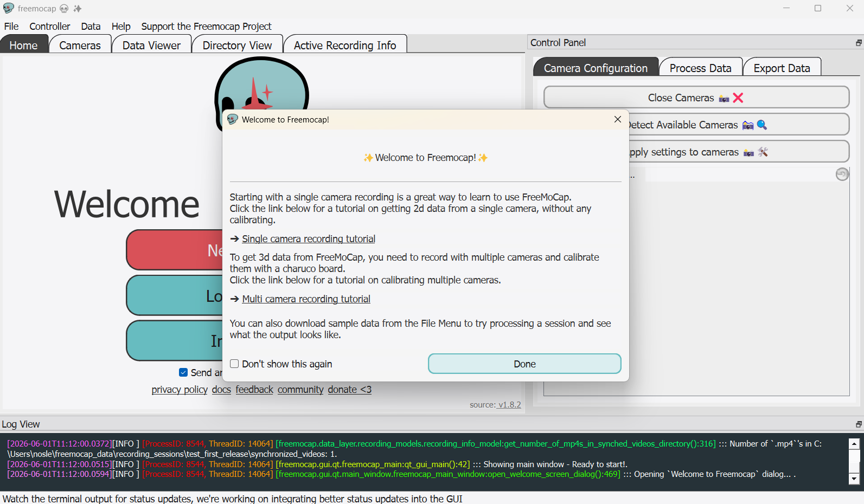Click the freemocap skull logo on Home tab
This screenshot has height=504, width=864.
pyautogui.click(x=261, y=83)
